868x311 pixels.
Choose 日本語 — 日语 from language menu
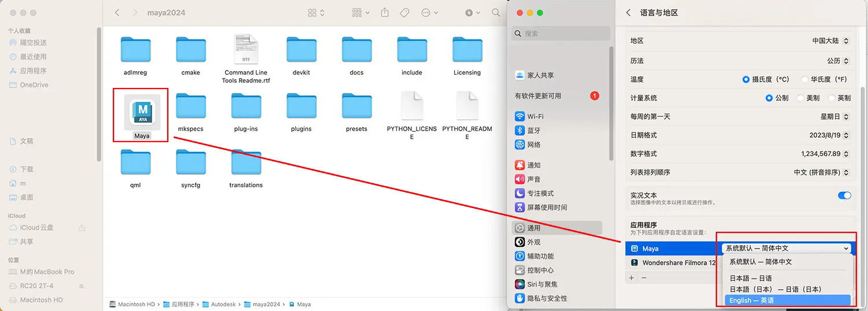788,278
